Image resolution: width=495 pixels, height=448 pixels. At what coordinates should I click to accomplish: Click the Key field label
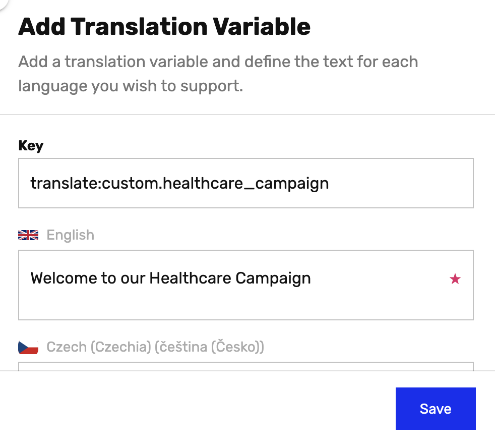tap(30, 145)
